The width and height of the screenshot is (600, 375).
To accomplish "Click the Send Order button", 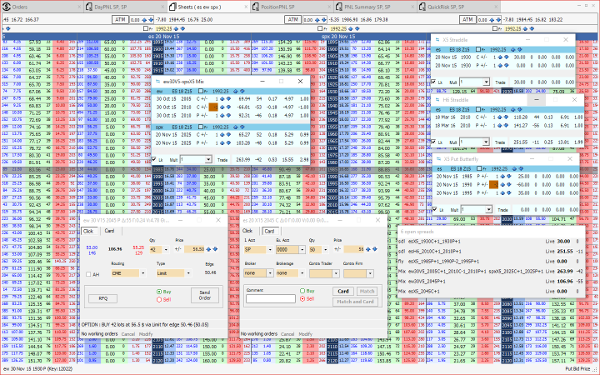I will click(x=205, y=295).
